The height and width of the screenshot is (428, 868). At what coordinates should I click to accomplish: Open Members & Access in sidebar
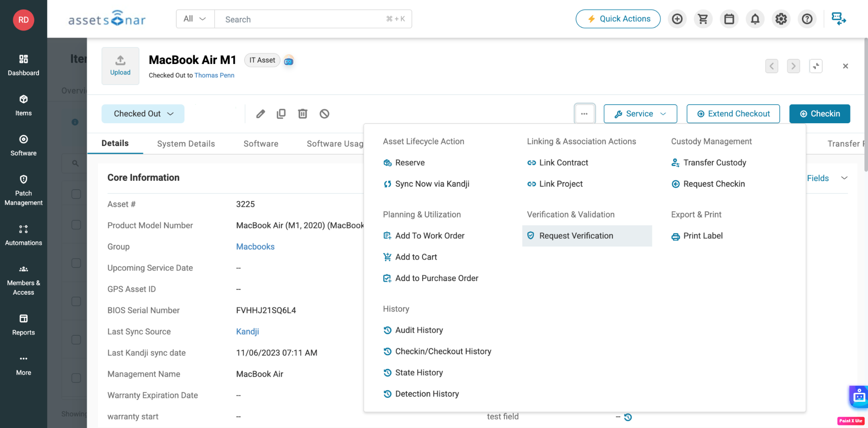pos(23,280)
